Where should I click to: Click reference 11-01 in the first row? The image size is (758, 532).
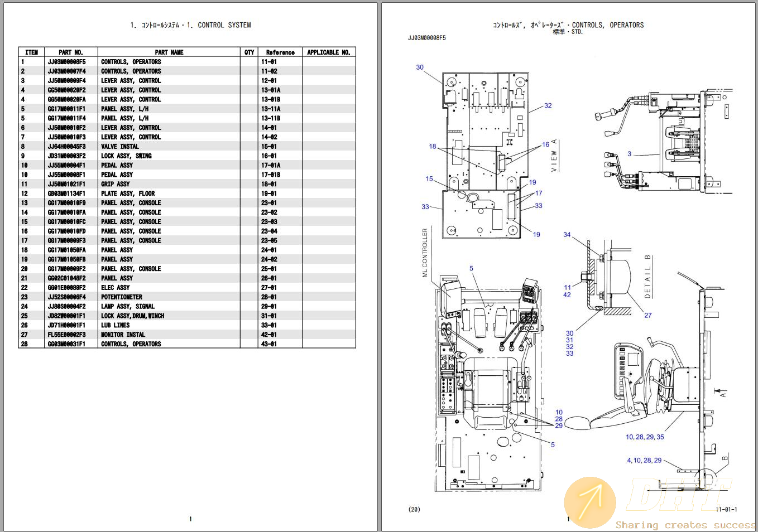tap(269, 62)
